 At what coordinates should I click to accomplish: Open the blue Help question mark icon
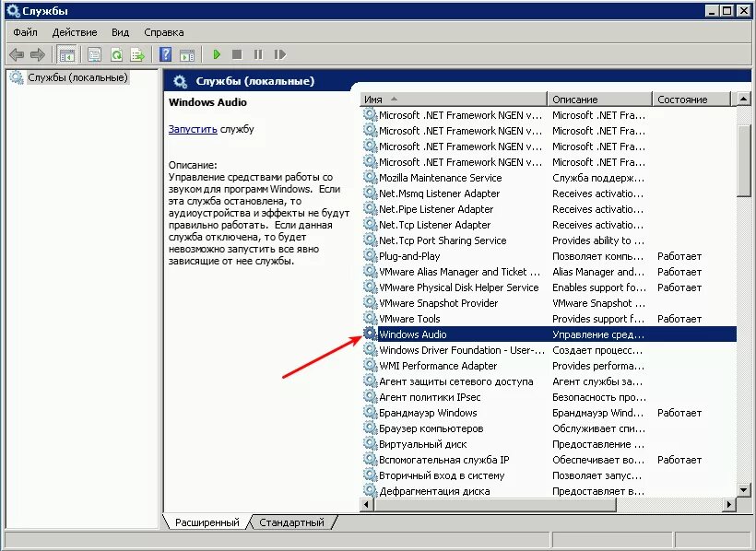165,54
